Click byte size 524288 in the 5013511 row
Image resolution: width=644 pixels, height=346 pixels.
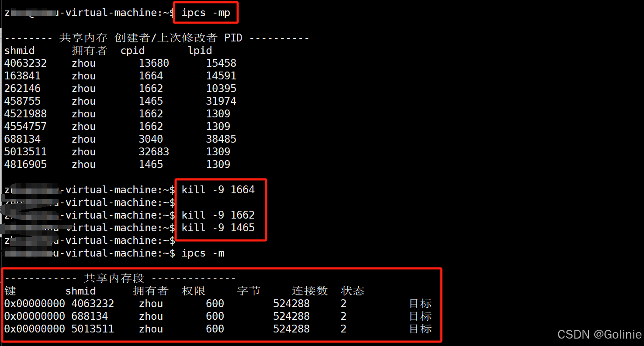tap(291, 329)
